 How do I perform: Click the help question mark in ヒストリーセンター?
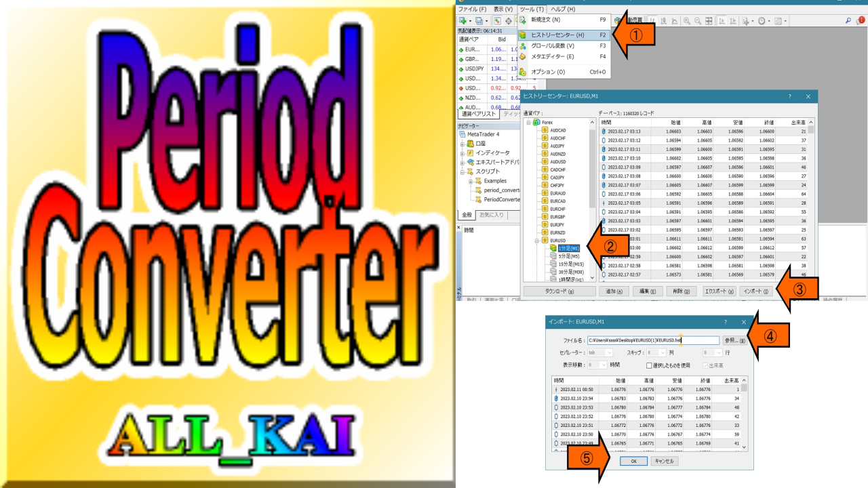[x=789, y=97]
